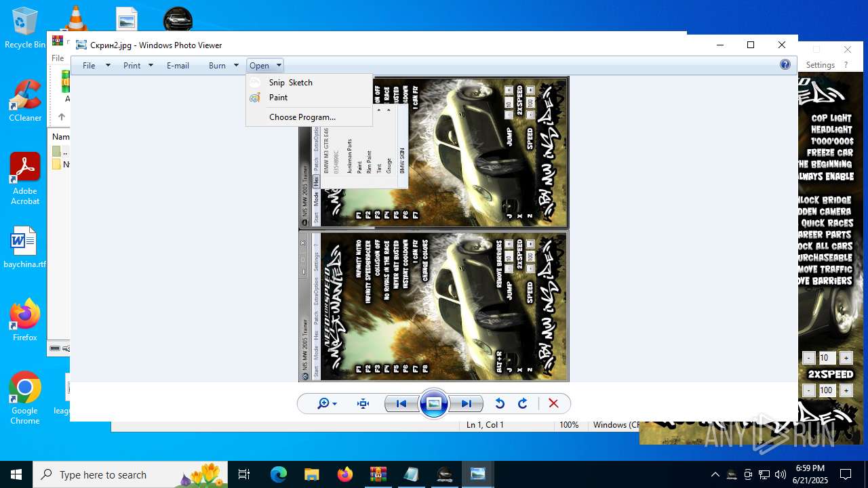Image resolution: width=868 pixels, height=488 pixels.
Task: Expand the File dropdown arrow
Action: click(108, 66)
